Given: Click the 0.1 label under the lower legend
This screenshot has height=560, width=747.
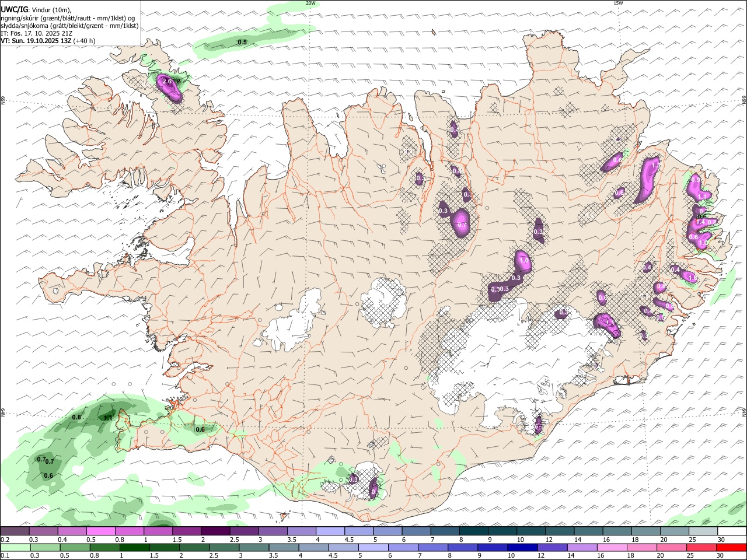Looking at the screenshot, I should pos(5,556).
